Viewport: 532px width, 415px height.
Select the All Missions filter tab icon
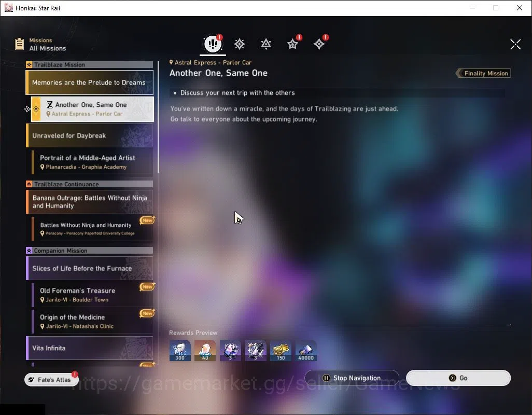coord(213,44)
